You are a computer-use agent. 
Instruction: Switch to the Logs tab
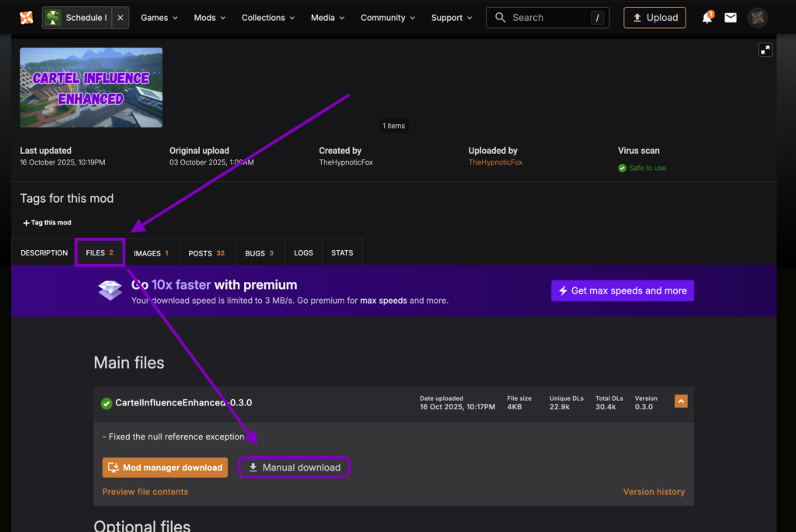[x=304, y=252]
